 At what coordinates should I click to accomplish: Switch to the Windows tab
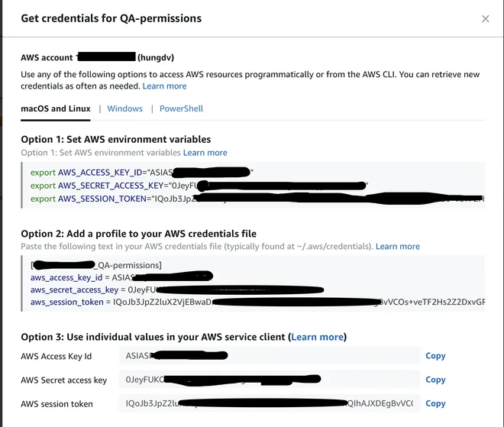point(124,108)
